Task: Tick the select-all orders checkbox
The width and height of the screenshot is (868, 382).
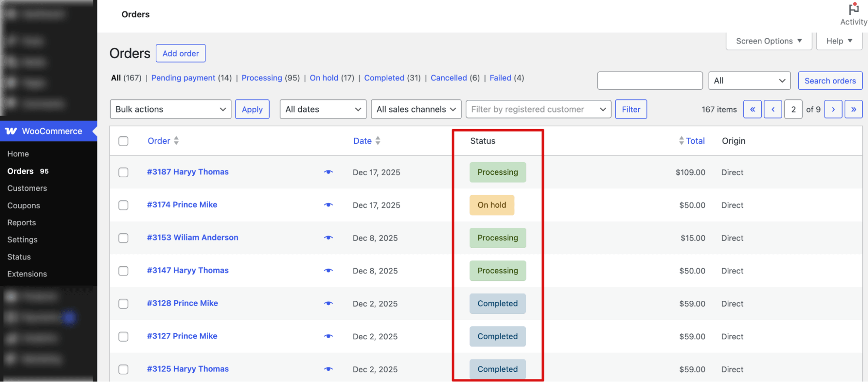Action: (123, 141)
